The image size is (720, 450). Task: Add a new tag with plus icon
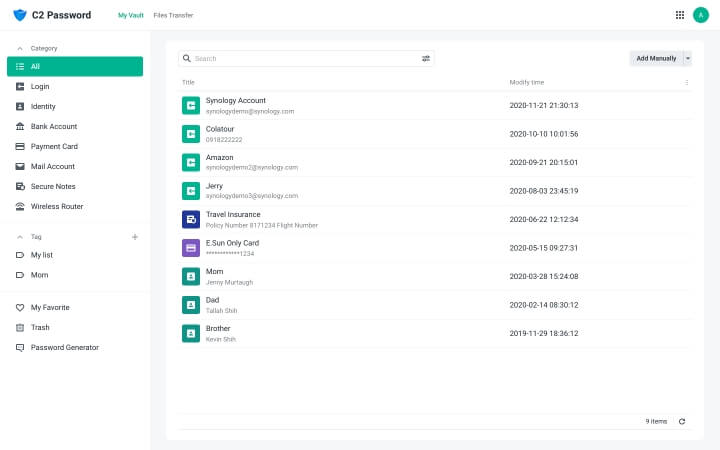coord(135,237)
